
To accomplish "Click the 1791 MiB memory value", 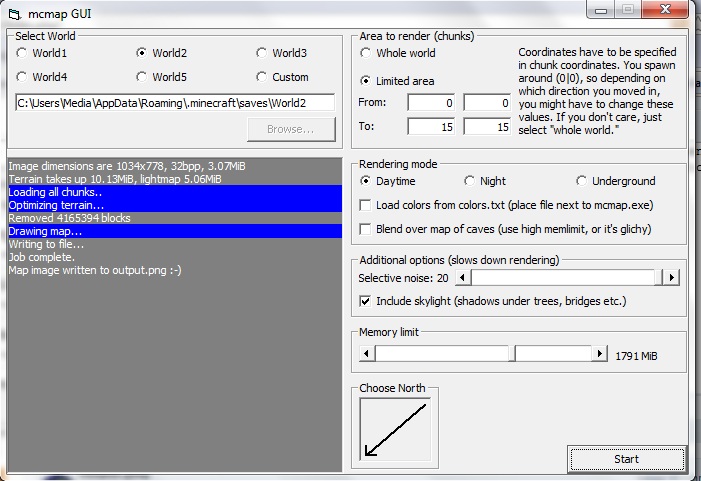I will pyautogui.click(x=636, y=356).
